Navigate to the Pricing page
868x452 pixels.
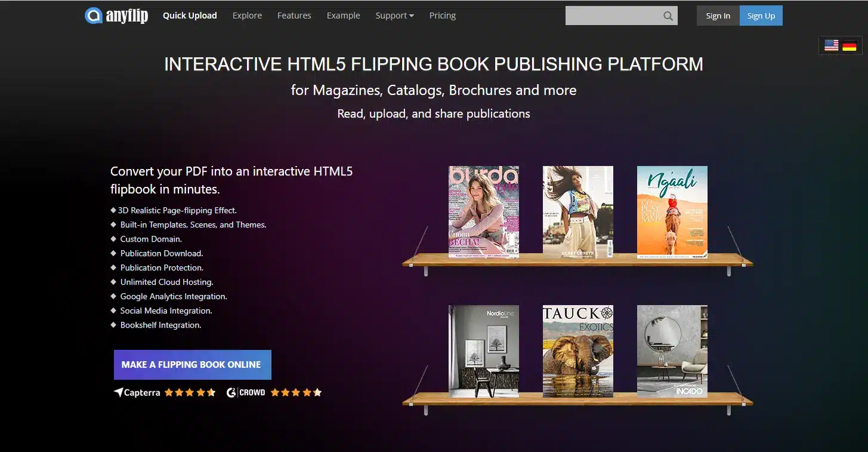pyautogui.click(x=443, y=16)
